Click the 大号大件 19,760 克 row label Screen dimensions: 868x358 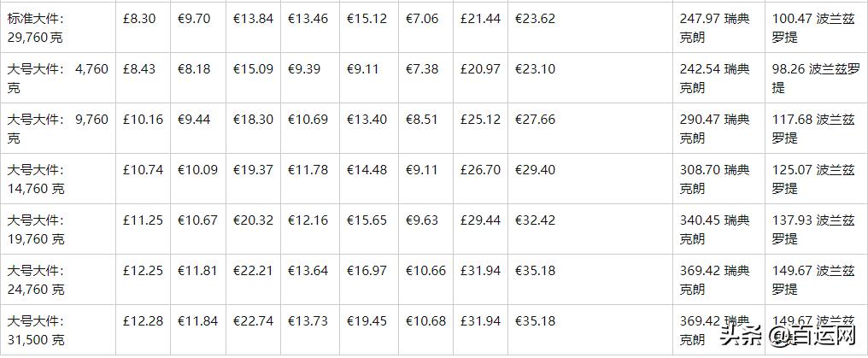click(36, 229)
